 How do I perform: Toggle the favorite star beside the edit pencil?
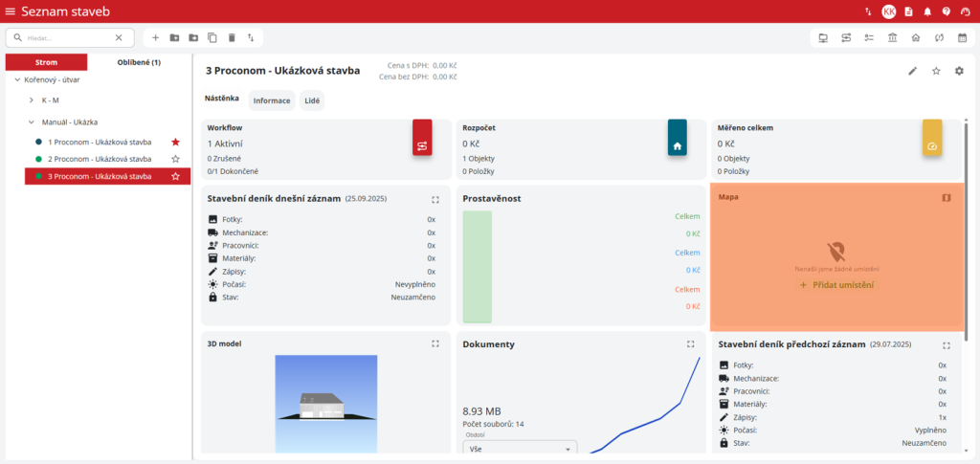[936, 71]
